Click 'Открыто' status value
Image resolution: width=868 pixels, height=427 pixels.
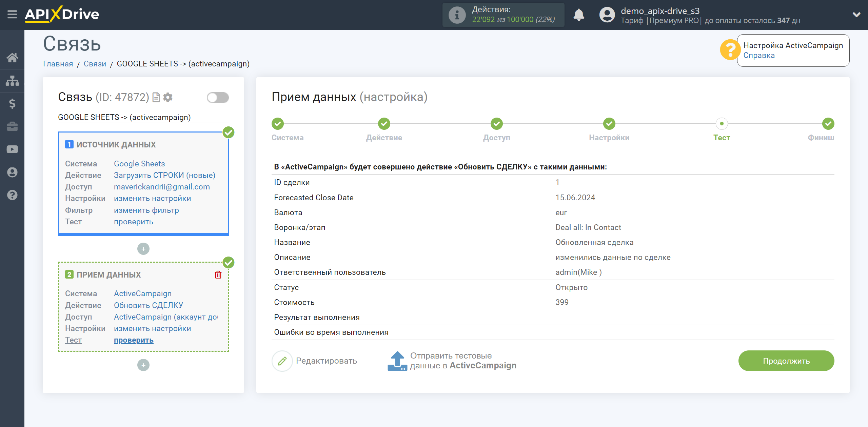(x=571, y=288)
